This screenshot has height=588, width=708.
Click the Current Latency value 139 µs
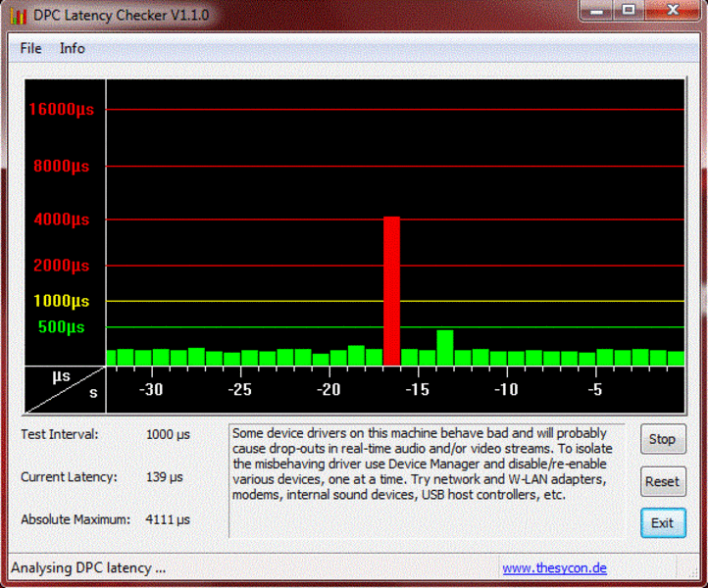pos(165,477)
